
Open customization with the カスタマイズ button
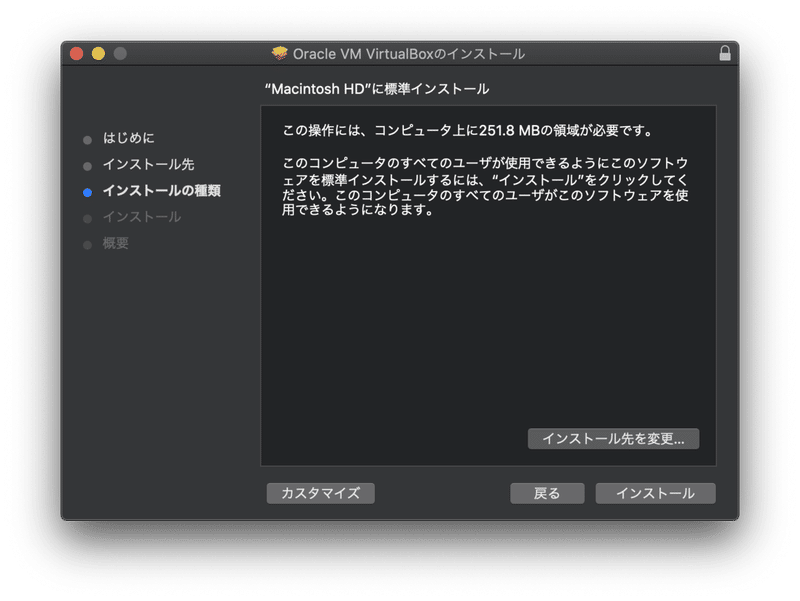(320, 493)
